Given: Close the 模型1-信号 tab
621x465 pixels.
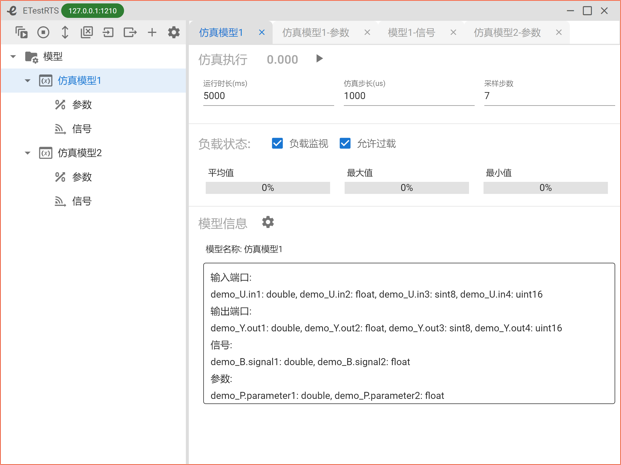Looking at the screenshot, I should [x=453, y=32].
